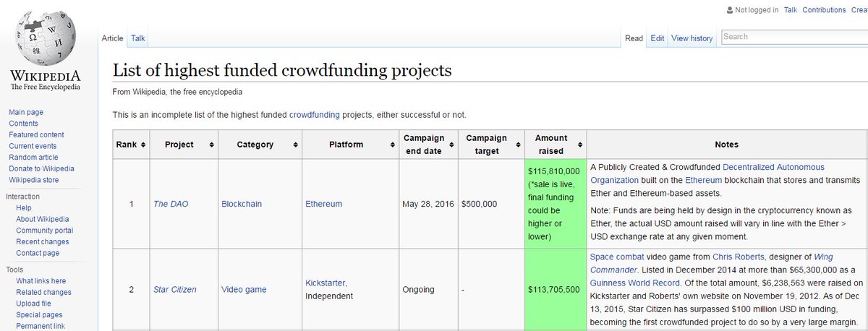Image resolution: width=868 pixels, height=331 pixels.
Task: Open Contact page link
Action: pyautogui.click(x=38, y=253)
